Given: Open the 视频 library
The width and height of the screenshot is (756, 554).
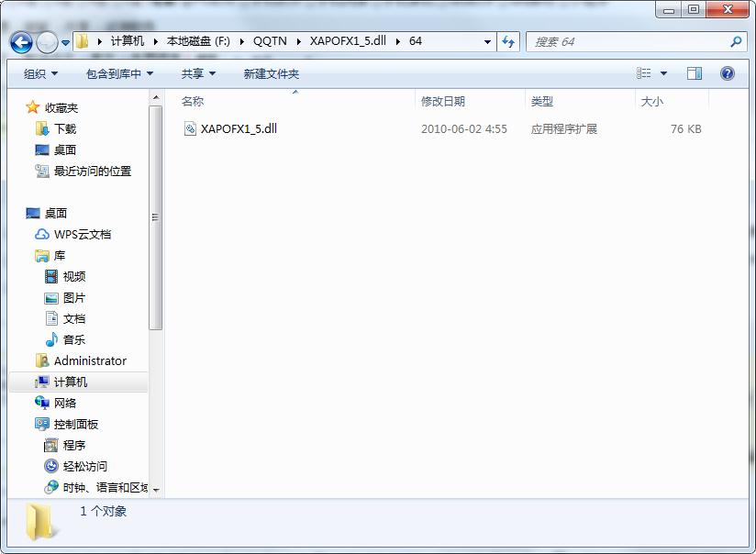Looking at the screenshot, I should (74, 277).
